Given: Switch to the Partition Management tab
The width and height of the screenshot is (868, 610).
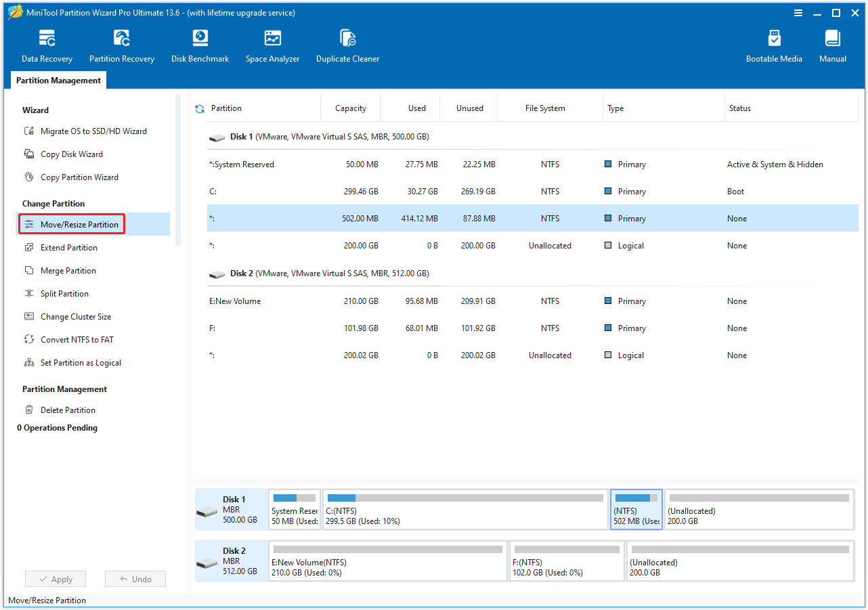Looking at the screenshot, I should (58, 81).
